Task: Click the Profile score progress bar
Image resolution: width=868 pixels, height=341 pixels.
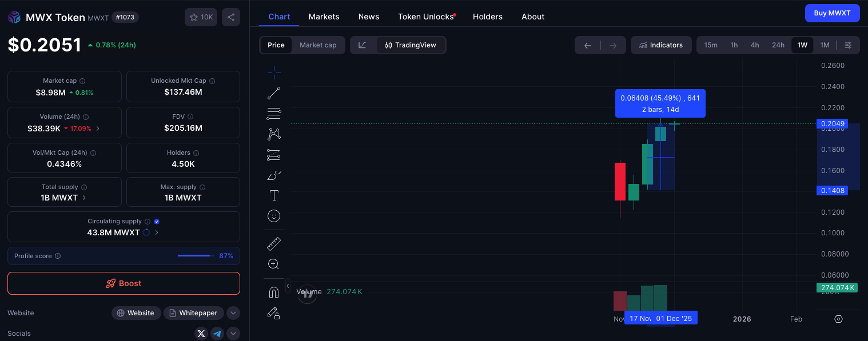Action: point(196,256)
